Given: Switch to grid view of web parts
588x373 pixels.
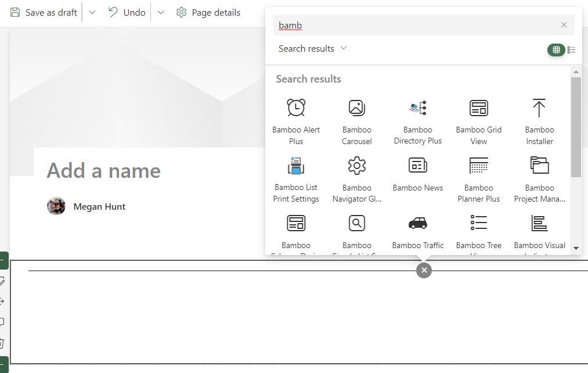Looking at the screenshot, I should pos(556,50).
